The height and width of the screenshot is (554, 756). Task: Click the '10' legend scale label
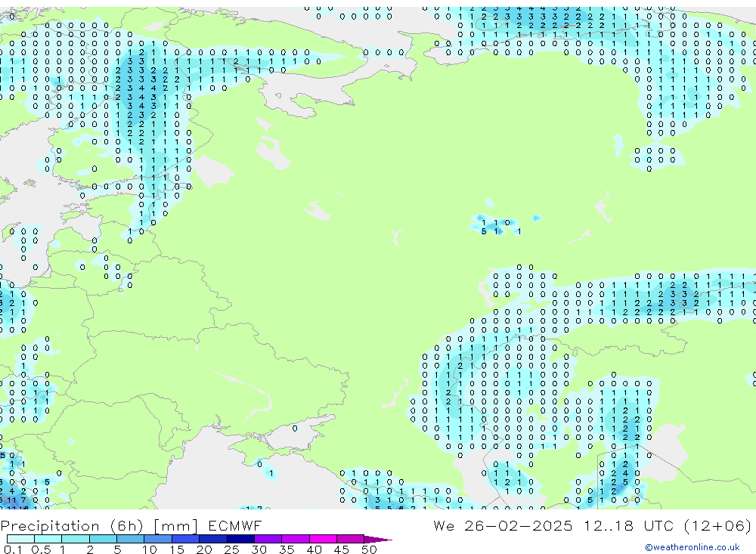coord(150,549)
